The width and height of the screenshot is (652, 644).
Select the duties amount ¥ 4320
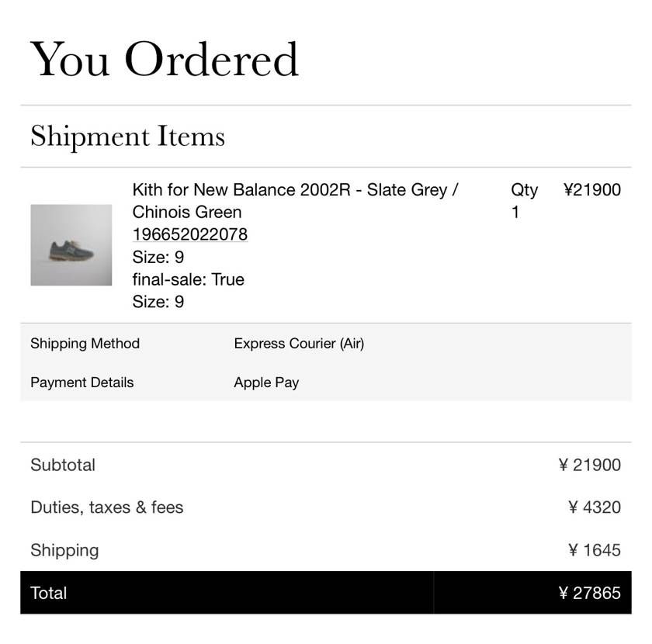[x=595, y=507]
